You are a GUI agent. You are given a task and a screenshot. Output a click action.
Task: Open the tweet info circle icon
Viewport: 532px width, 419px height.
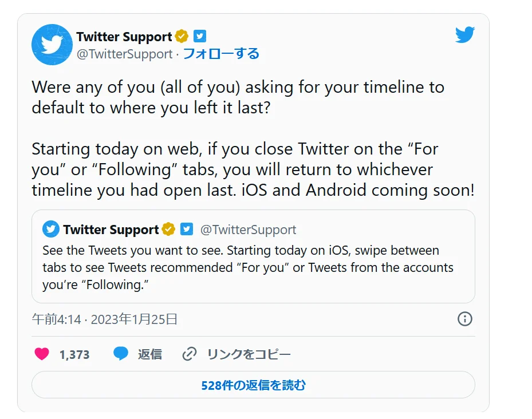[x=464, y=319]
